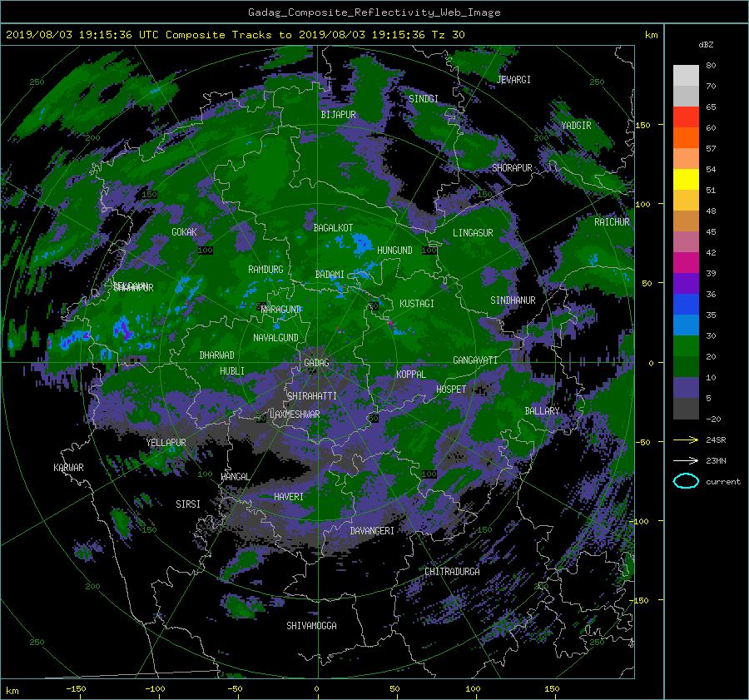
Task: Click the SHIRAHATTI city label
Action: pyautogui.click(x=312, y=396)
